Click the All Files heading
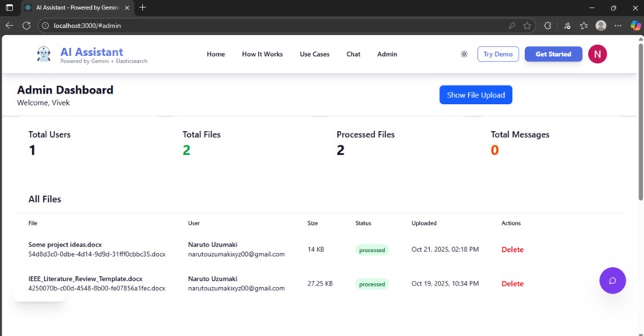The height and width of the screenshot is (336, 644). pyautogui.click(x=45, y=199)
